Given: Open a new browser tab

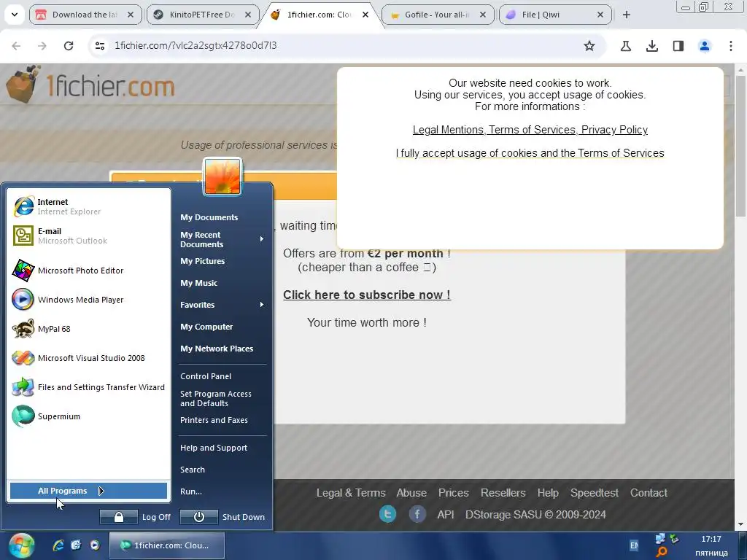Looking at the screenshot, I should [627, 15].
